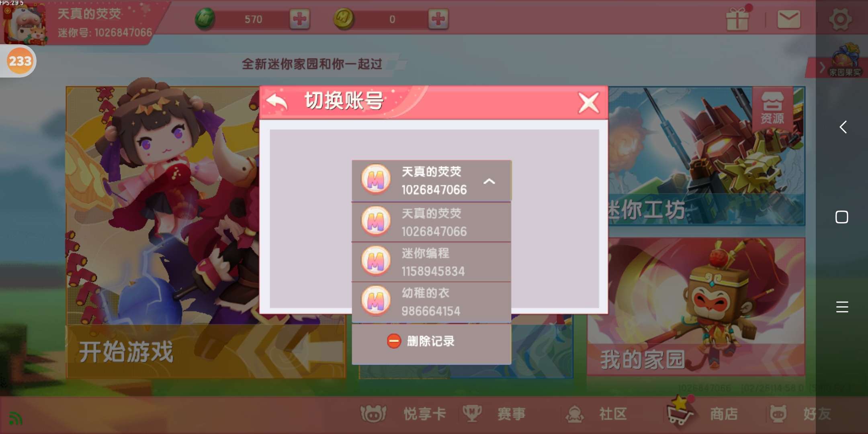Open the 我的家园 home thumbnail
This screenshot has width=868, height=434.
coord(696,307)
